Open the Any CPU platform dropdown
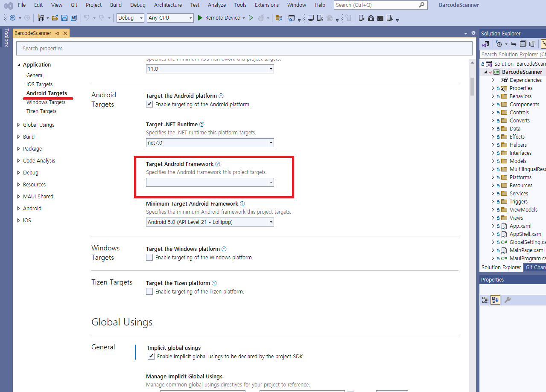The image size is (546, 392). (170, 18)
